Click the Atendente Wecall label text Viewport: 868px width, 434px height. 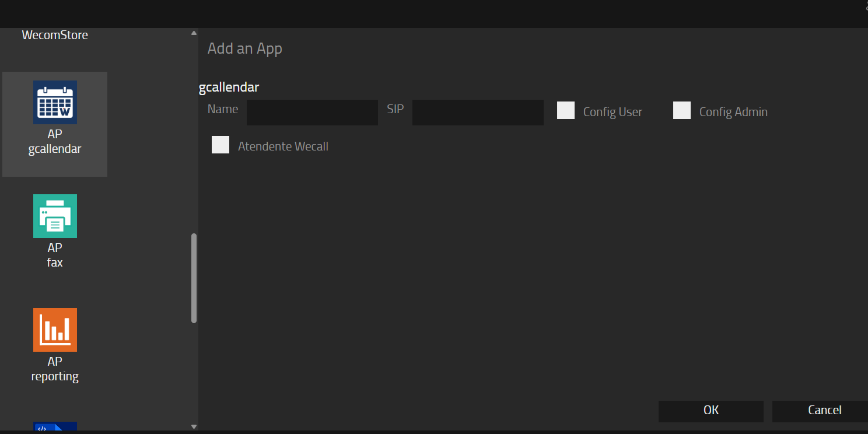coord(283,146)
